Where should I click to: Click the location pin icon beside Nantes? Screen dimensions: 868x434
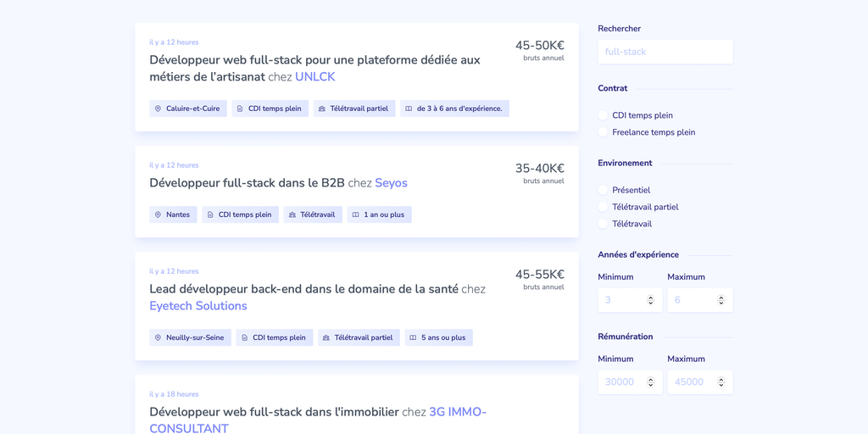point(158,214)
